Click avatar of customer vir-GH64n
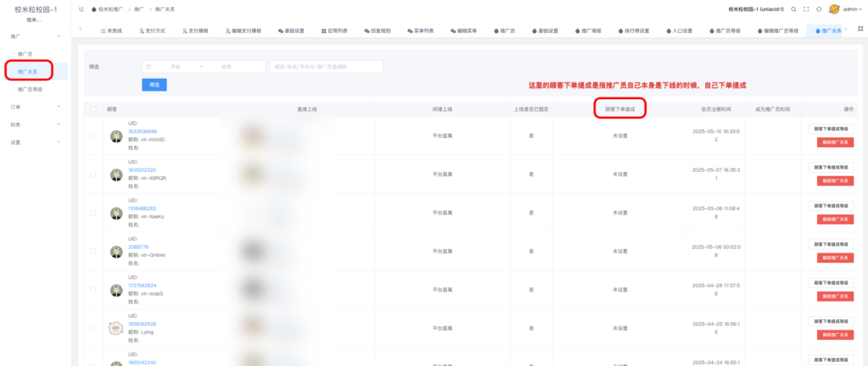Image resolution: width=868 pixels, height=366 pixels. pyautogui.click(x=115, y=252)
